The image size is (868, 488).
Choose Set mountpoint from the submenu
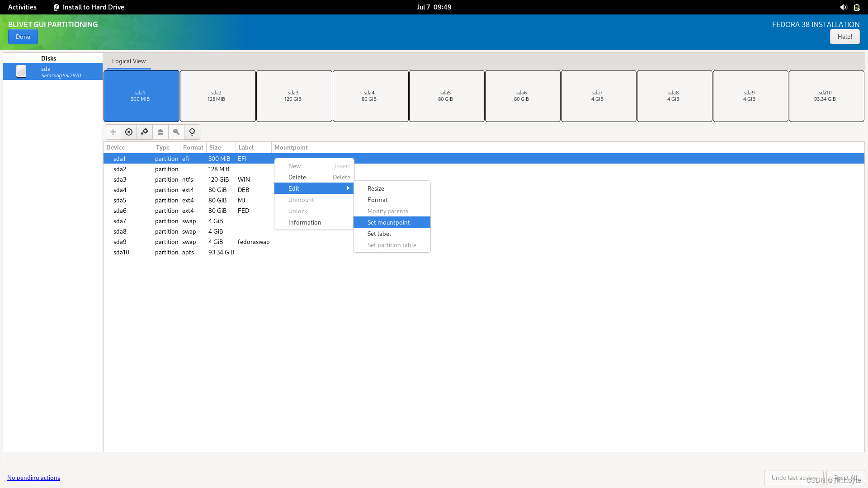tap(389, 222)
